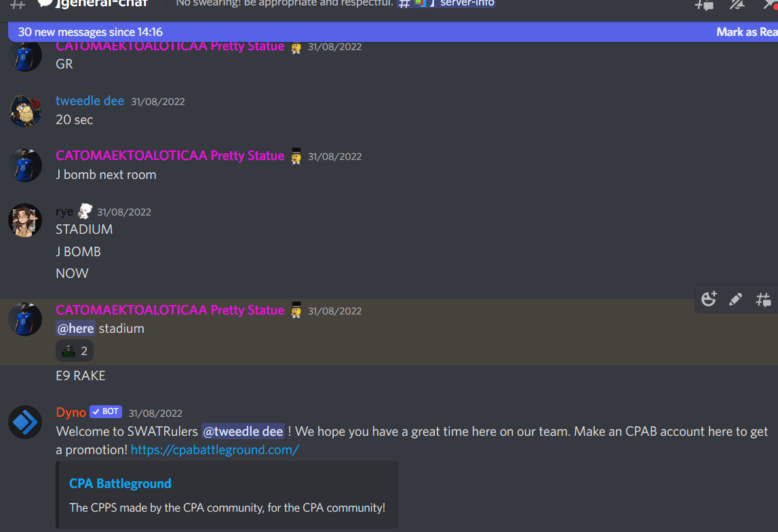Create a thread with the hashtag icon
This screenshot has height=532, width=778.
coord(763,299)
